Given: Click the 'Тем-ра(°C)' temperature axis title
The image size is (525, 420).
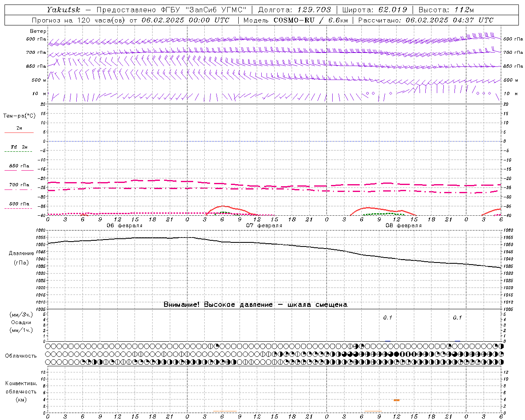Looking at the screenshot, I should tap(19, 116).
